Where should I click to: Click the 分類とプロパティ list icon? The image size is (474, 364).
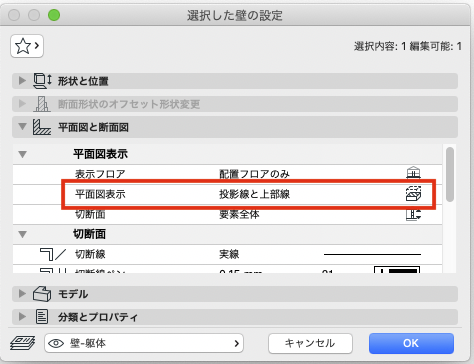point(42,316)
